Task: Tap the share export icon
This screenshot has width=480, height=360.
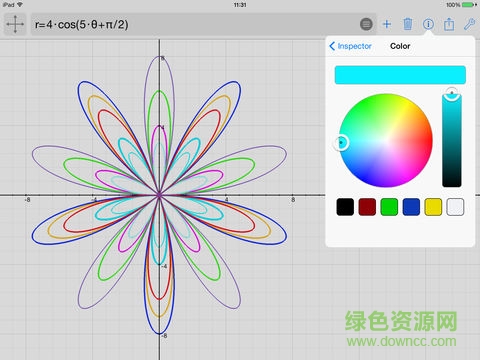Action: (449, 24)
